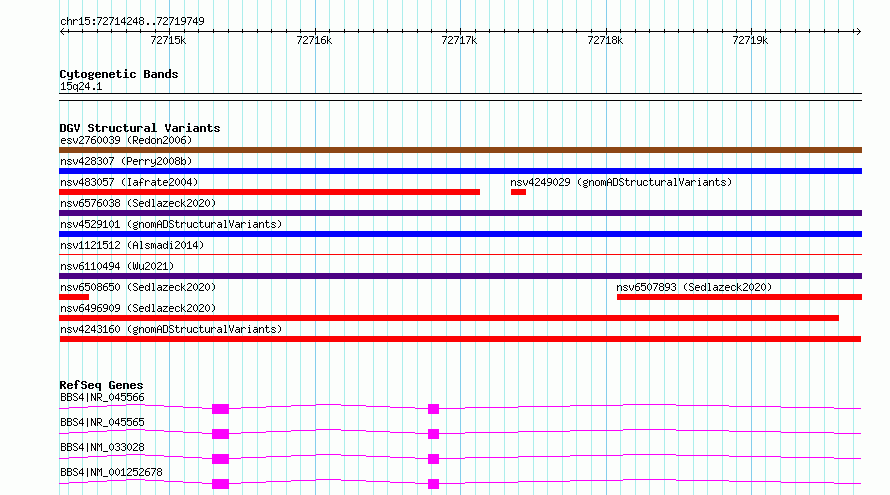Open variant nsv1121512 (Alsmadi2014) label

pyautogui.click(x=132, y=245)
